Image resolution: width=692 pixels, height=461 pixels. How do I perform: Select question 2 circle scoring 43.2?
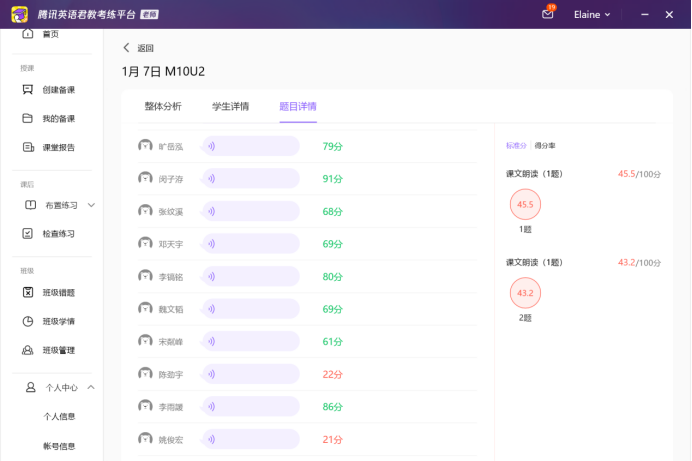(x=525, y=293)
